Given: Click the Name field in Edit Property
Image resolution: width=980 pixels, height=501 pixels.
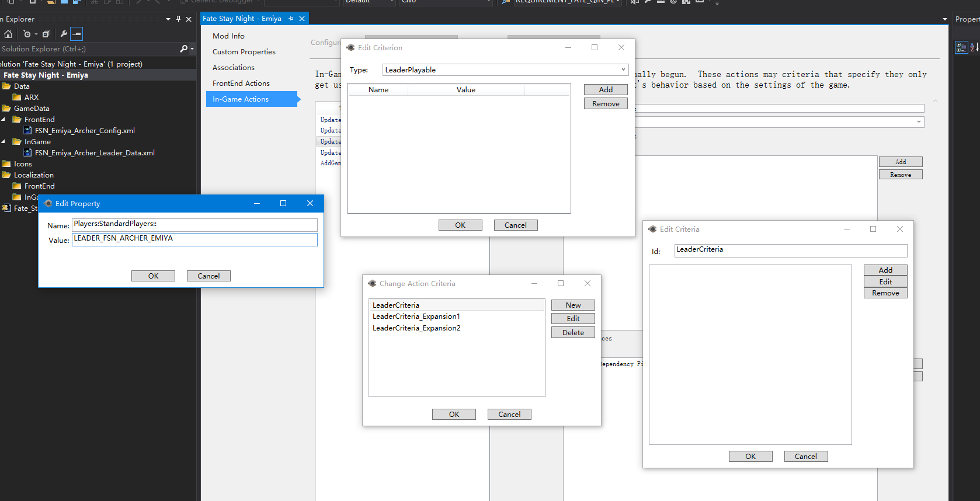Looking at the screenshot, I should [194, 225].
